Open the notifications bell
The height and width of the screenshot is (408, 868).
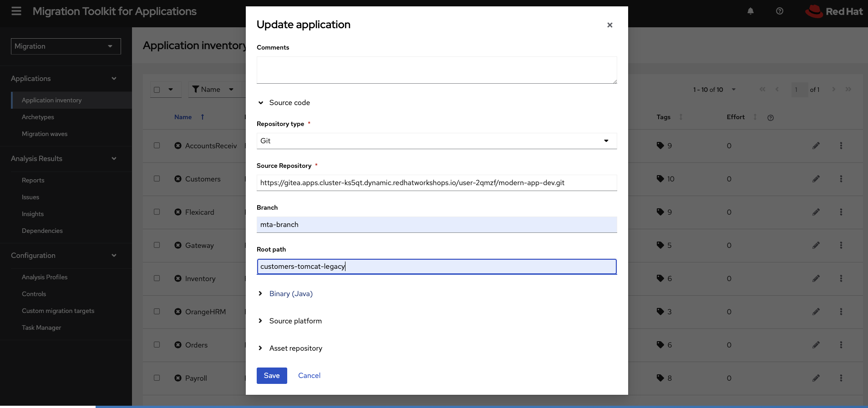[751, 11]
